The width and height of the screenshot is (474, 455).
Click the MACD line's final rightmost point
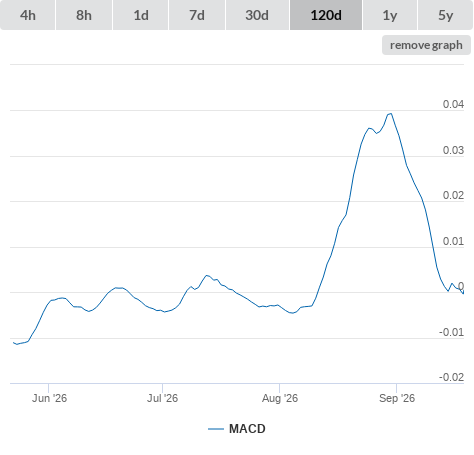(x=463, y=293)
